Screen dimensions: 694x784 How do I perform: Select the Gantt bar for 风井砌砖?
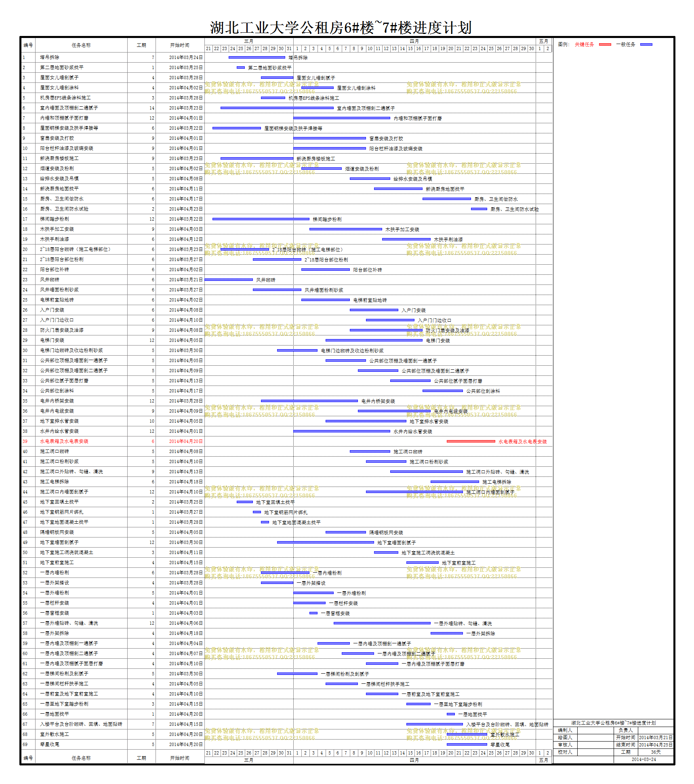pos(229,280)
